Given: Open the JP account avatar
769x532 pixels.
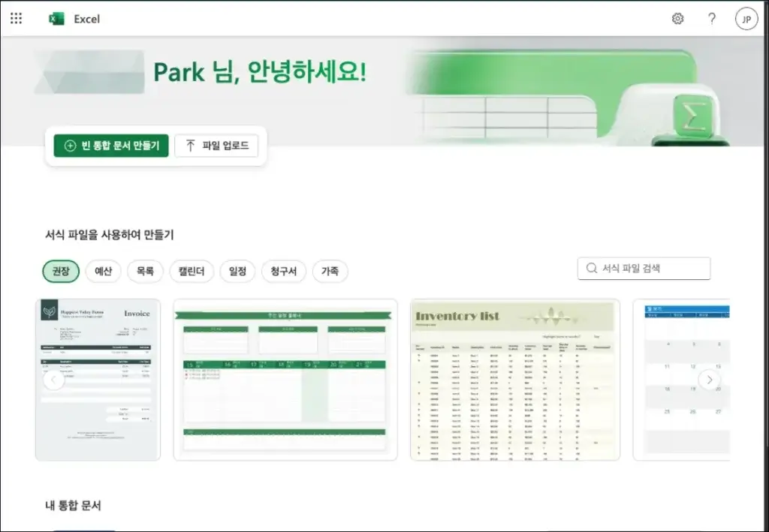Looking at the screenshot, I should 746,19.
